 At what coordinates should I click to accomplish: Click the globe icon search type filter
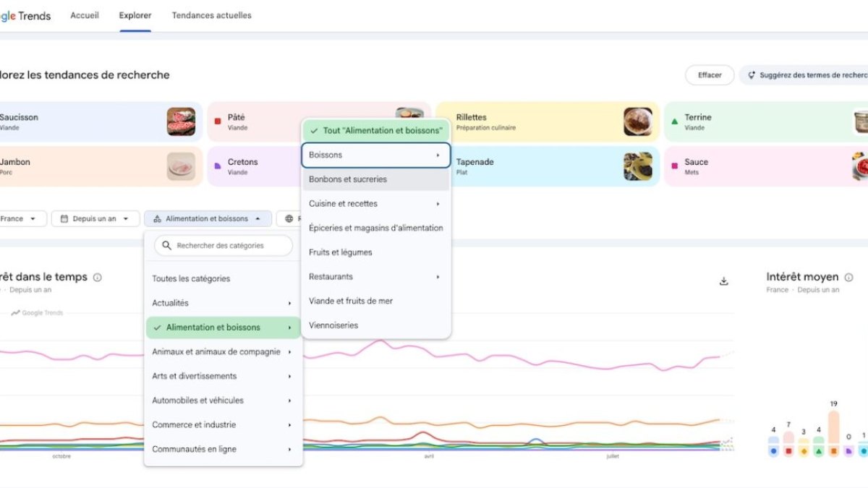pos(289,218)
